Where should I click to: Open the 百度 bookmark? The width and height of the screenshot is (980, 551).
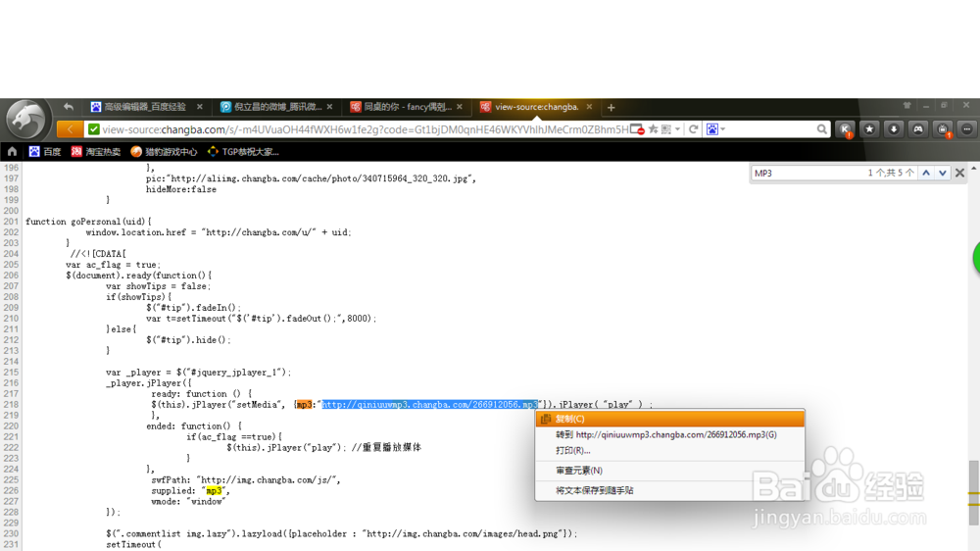pos(45,151)
